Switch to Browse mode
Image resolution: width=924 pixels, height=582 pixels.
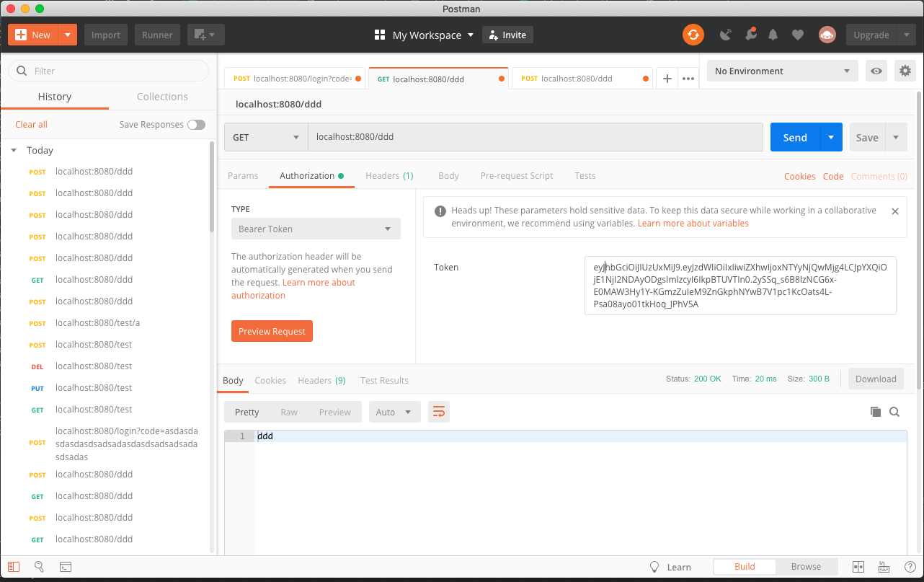806,567
